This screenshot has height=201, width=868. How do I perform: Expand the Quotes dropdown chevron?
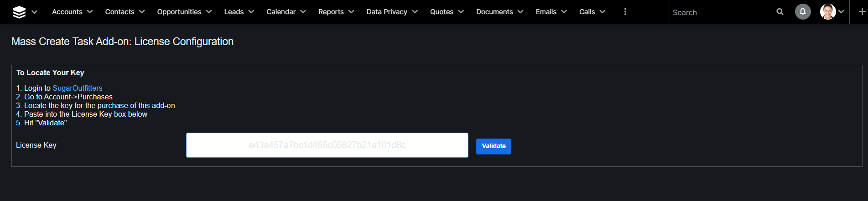pyautogui.click(x=461, y=12)
